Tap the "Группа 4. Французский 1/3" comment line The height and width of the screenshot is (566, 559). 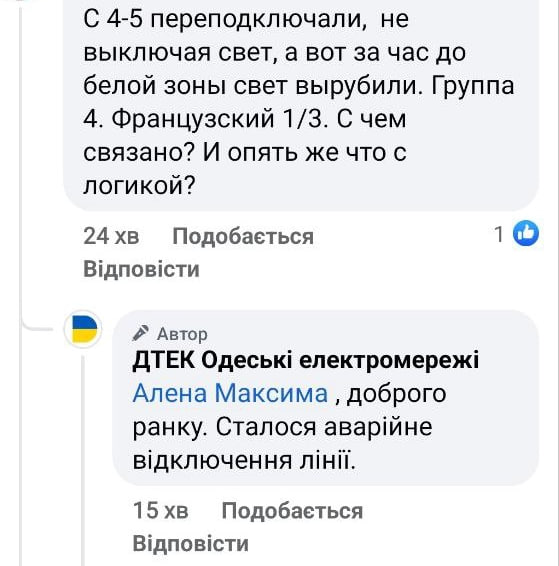coord(299,102)
